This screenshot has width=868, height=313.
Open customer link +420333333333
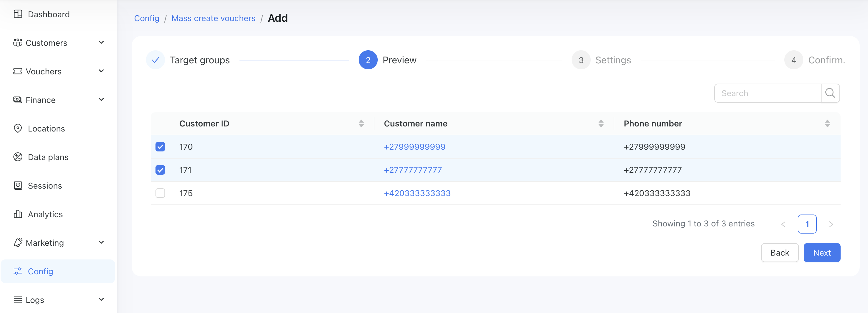point(417,193)
